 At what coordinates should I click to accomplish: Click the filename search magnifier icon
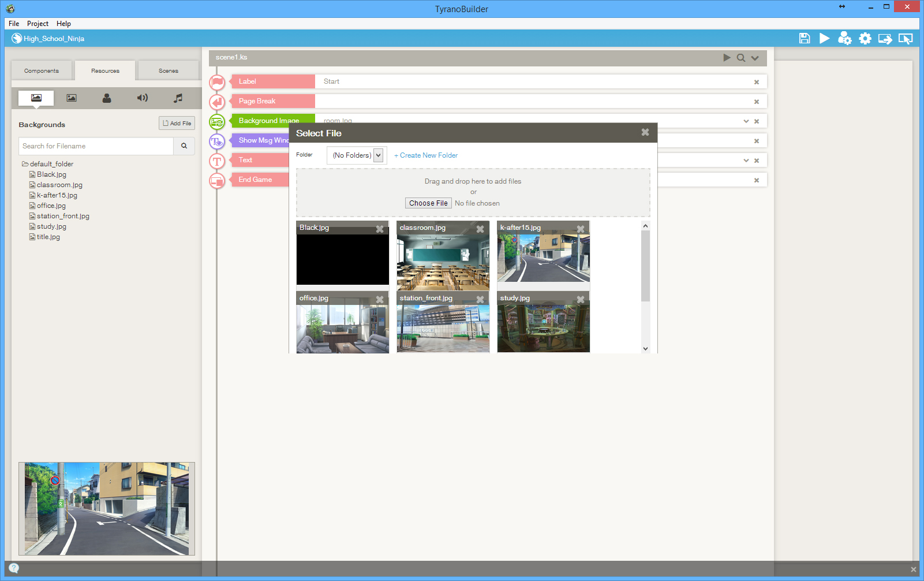click(184, 146)
